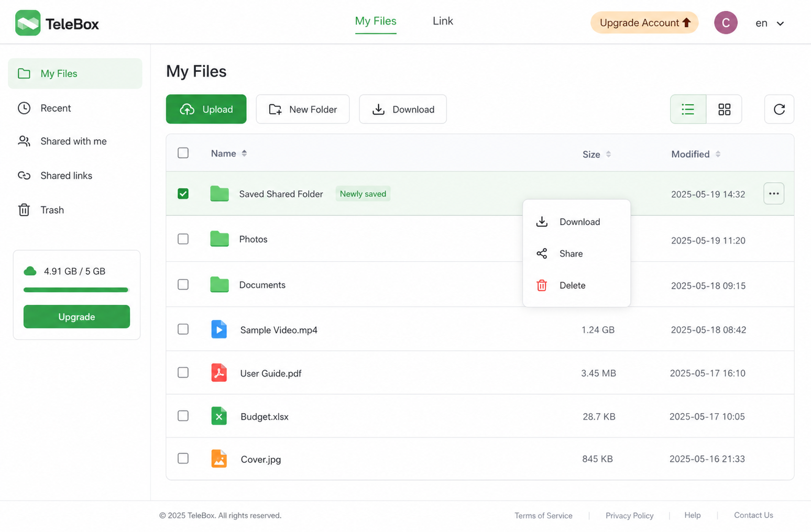This screenshot has height=532, width=811.
Task: Open the Help footer link
Action: (x=692, y=515)
